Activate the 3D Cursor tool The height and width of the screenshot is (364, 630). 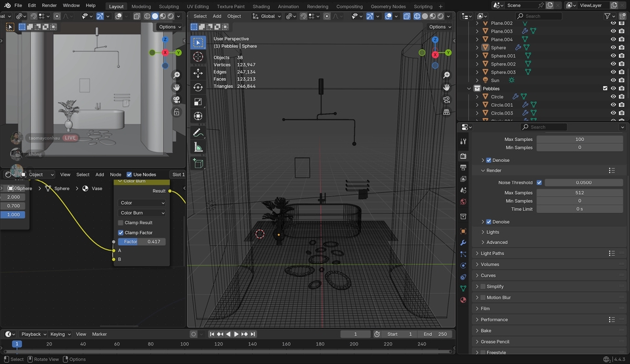coord(198,57)
